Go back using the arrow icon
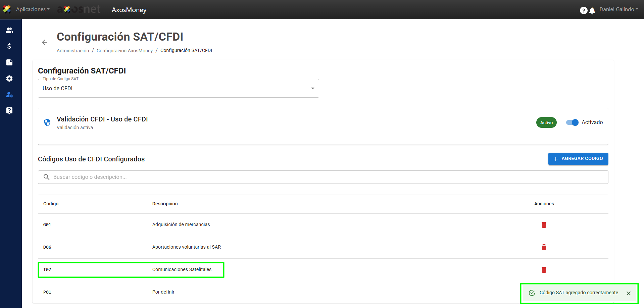644x308 pixels. coord(45,42)
